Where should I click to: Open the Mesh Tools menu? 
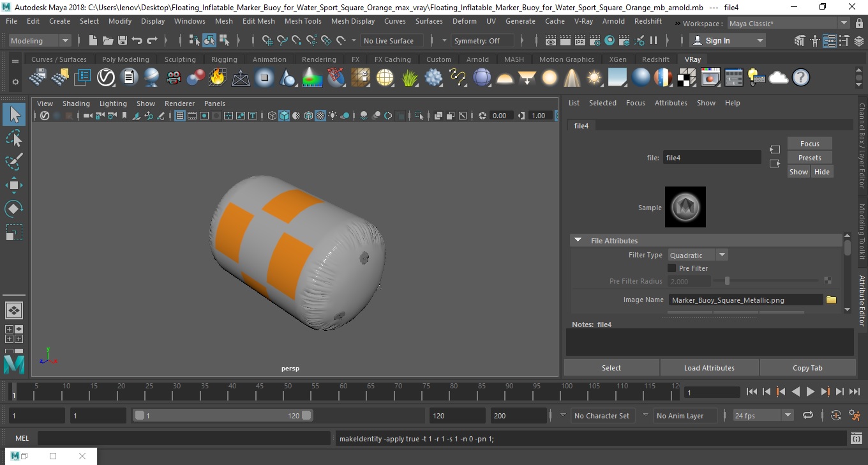point(303,21)
